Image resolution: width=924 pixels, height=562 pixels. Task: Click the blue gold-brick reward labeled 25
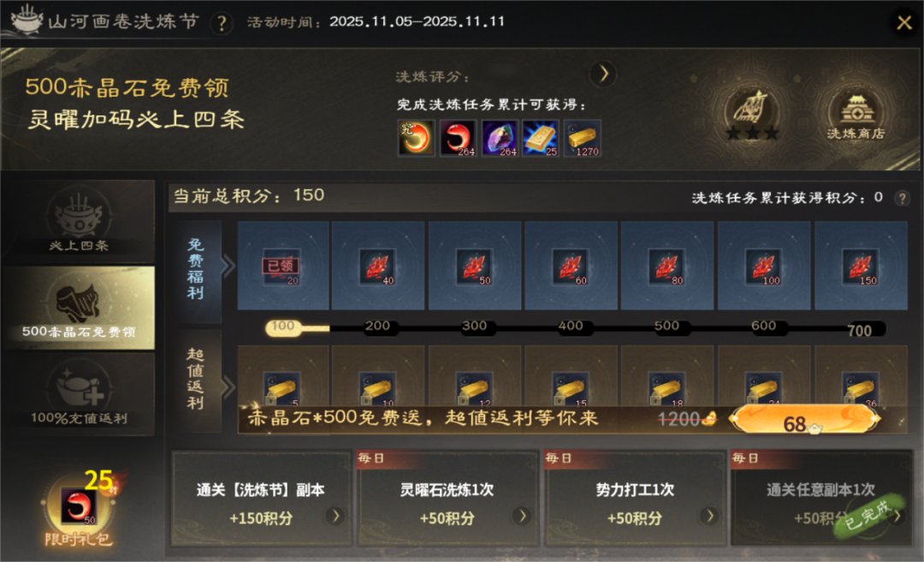(x=541, y=139)
